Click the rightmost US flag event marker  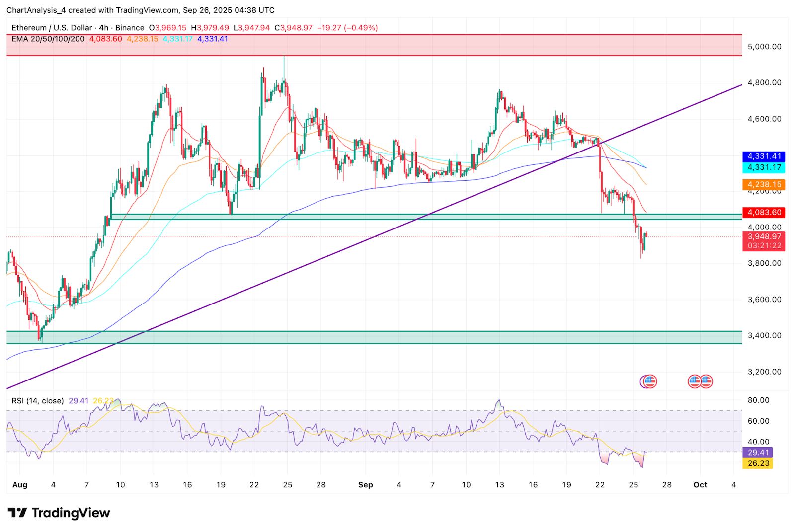point(706,381)
